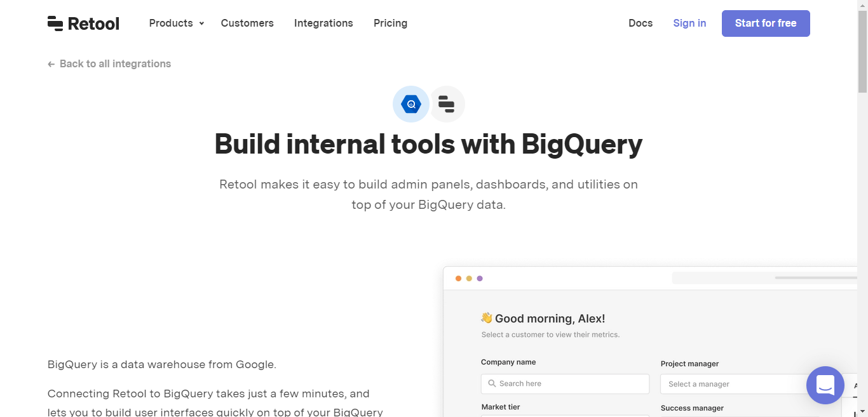
Task: Click the purple dot in the dashboard mockup
Action: click(480, 278)
